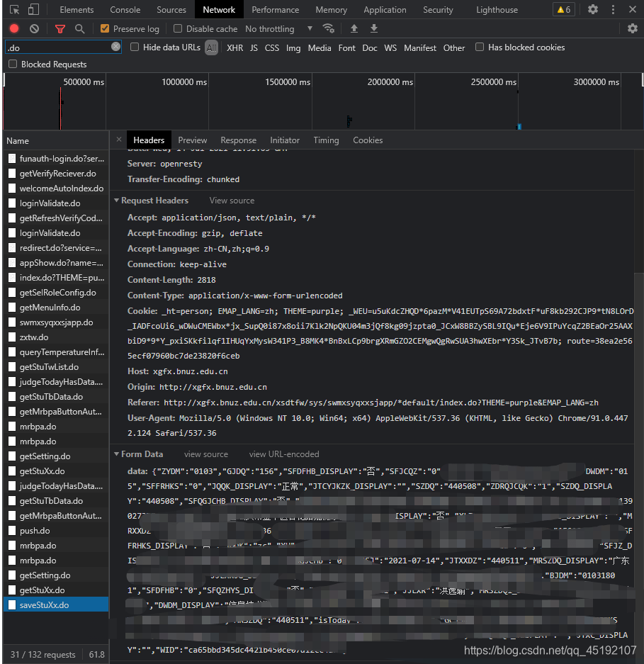Filter requests by JS type
Screen dimensions: 644x664
tap(254, 48)
